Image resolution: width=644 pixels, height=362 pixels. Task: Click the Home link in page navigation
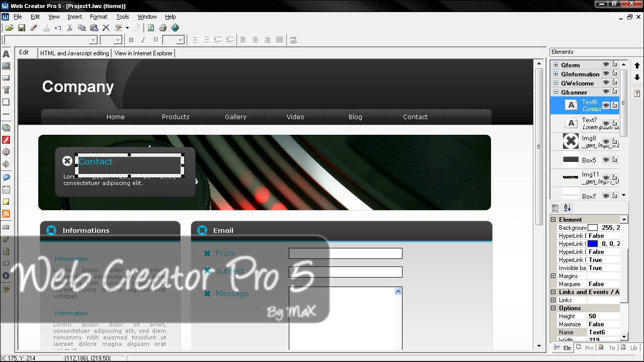coord(116,117)
